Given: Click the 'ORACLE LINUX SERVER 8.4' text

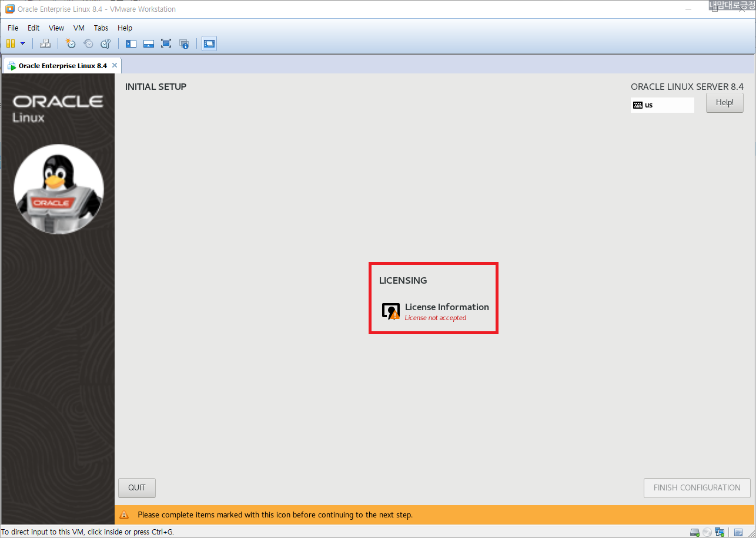Looking at the screenshot, I should pyautogui.click(x=687, y=87).
